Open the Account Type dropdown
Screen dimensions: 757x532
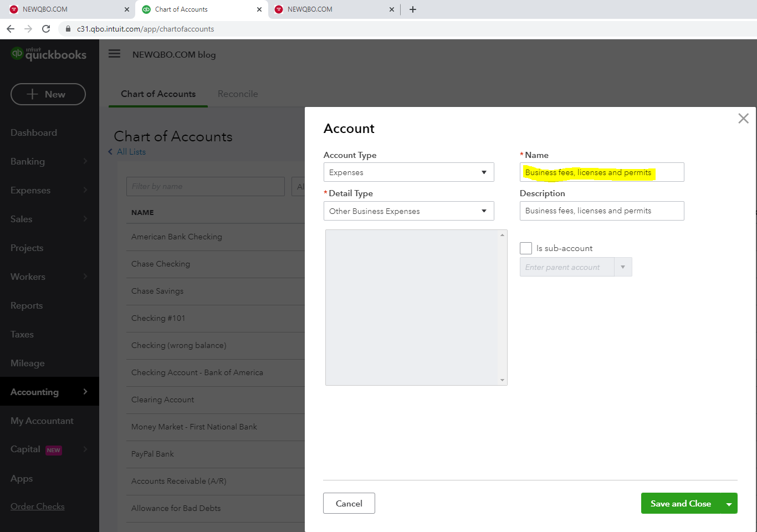pos(408,172)
